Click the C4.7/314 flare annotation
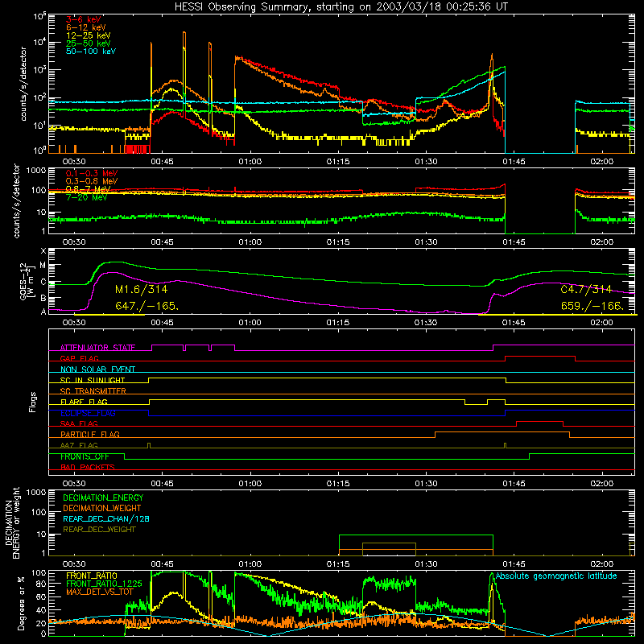Screen dimensions: 644x644 point(586,290)
